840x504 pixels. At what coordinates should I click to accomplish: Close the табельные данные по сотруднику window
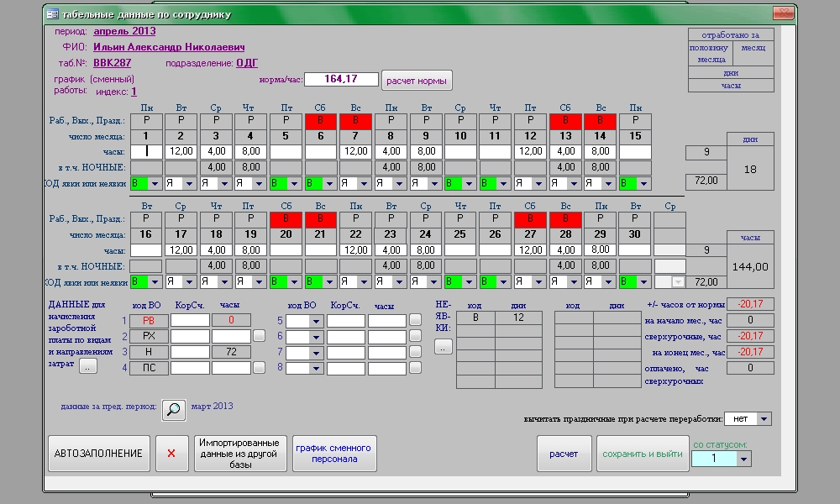point(783,13)
